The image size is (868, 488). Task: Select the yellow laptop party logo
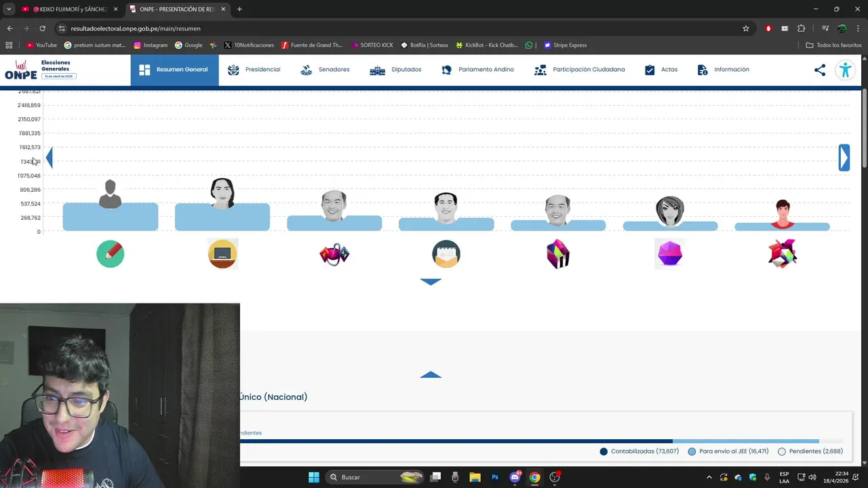coord(222,253)
